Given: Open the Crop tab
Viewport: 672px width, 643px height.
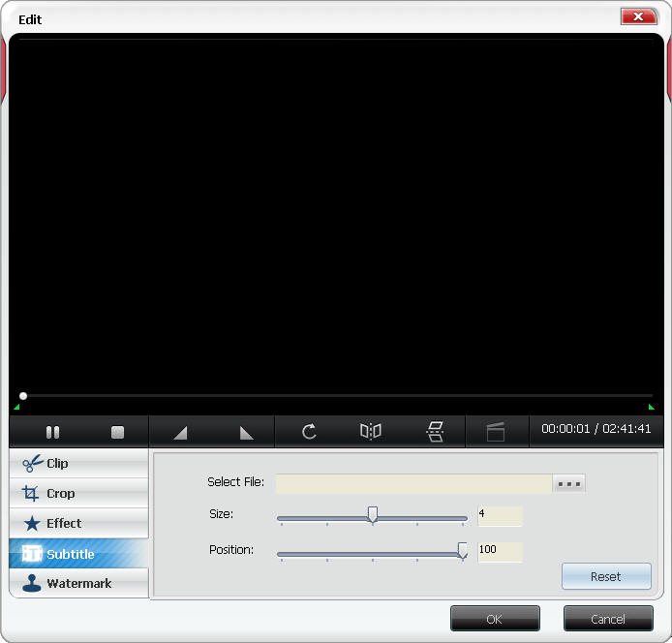Looking at the screenshot, I should pyautogui.click(x=78, y=494).
